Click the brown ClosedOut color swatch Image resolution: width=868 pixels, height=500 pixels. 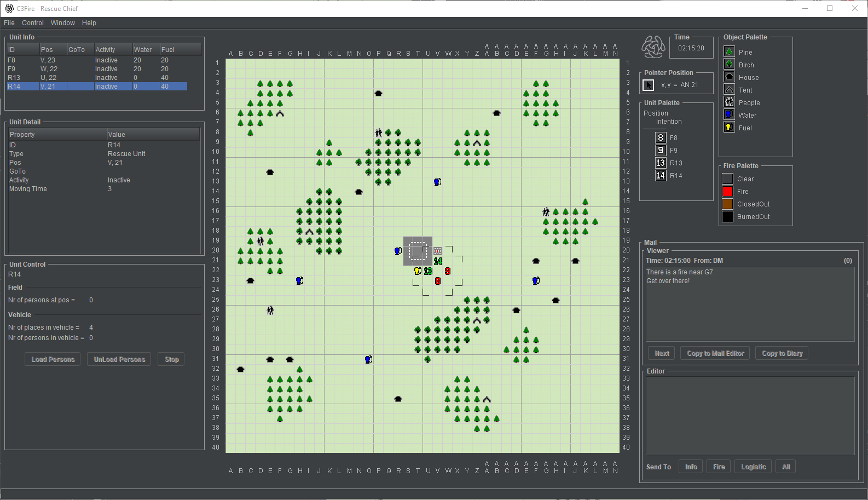727,204
